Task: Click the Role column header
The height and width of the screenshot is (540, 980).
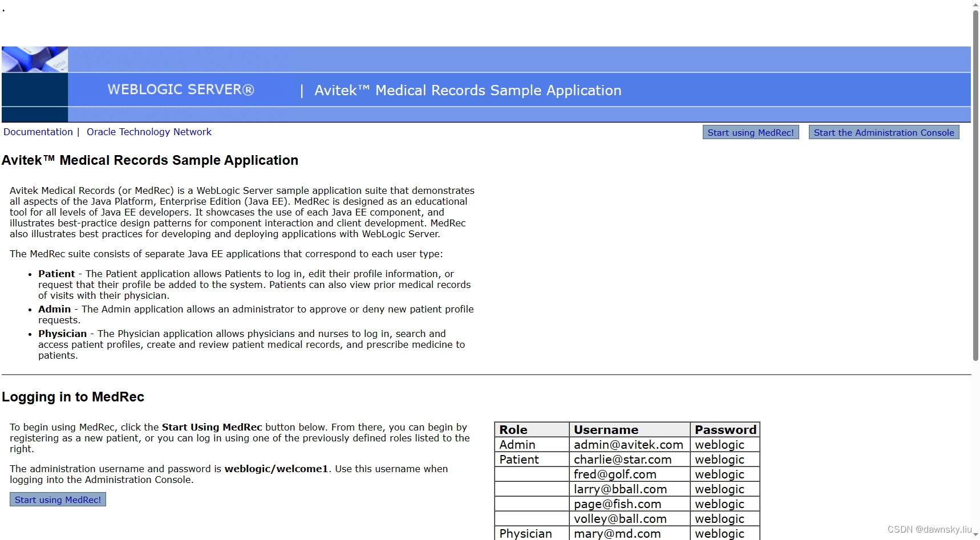Action: 532,430
